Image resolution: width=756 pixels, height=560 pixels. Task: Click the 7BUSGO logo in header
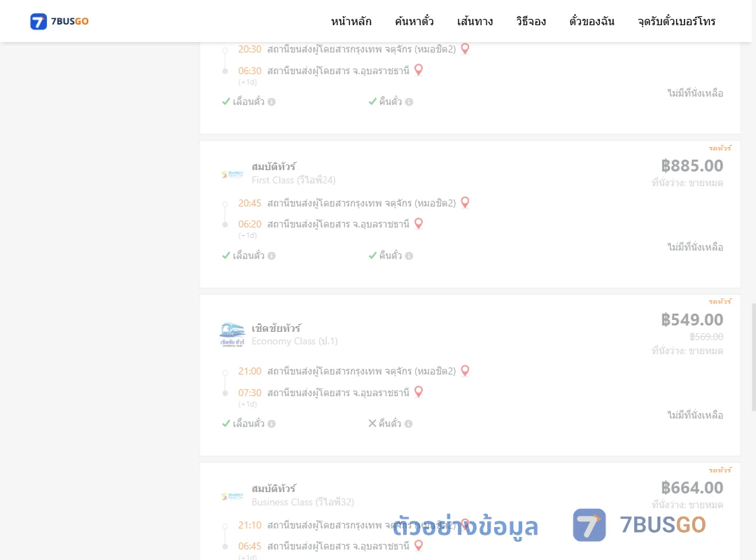[59, 21]
